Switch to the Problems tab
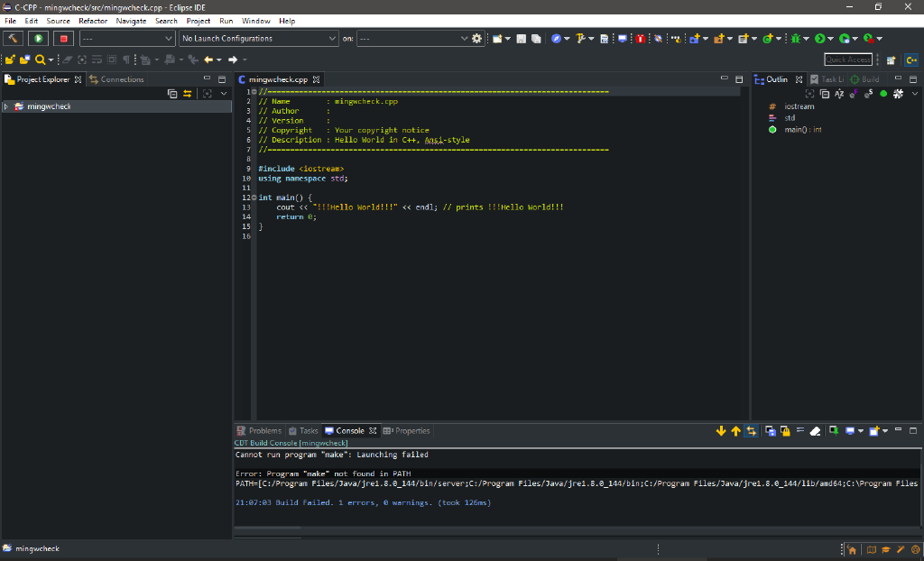Screen dimensions: 924x561 click(x=259, y=431)
